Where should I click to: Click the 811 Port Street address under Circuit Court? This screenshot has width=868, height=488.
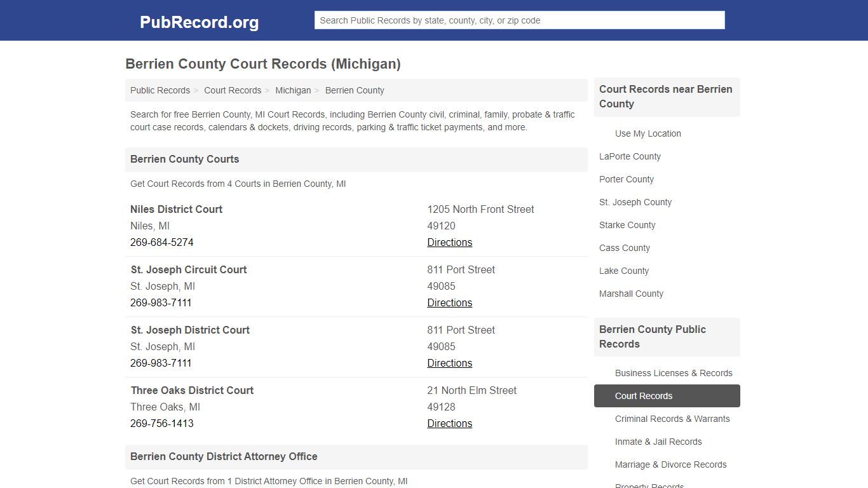[461, 269]
